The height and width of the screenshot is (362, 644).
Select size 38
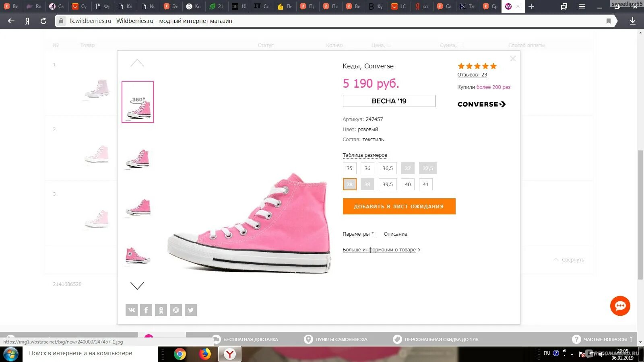(x=349, y=184)
